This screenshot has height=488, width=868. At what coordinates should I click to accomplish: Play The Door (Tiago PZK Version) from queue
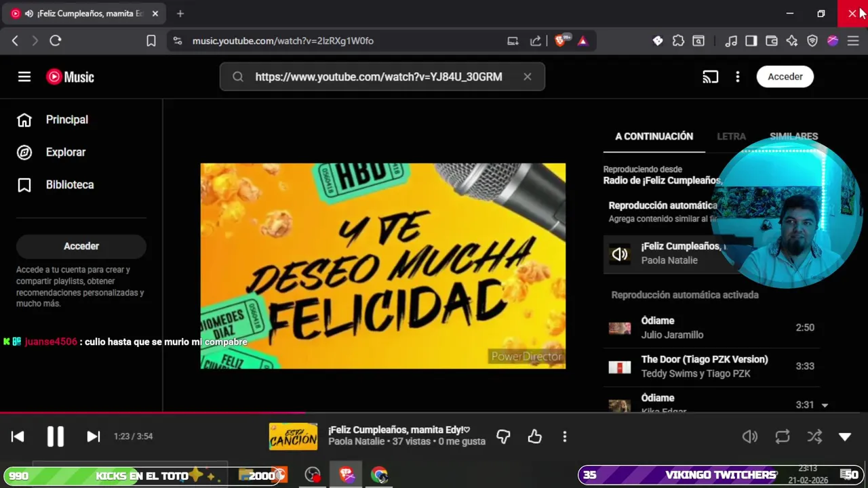[x=711, y=366]
